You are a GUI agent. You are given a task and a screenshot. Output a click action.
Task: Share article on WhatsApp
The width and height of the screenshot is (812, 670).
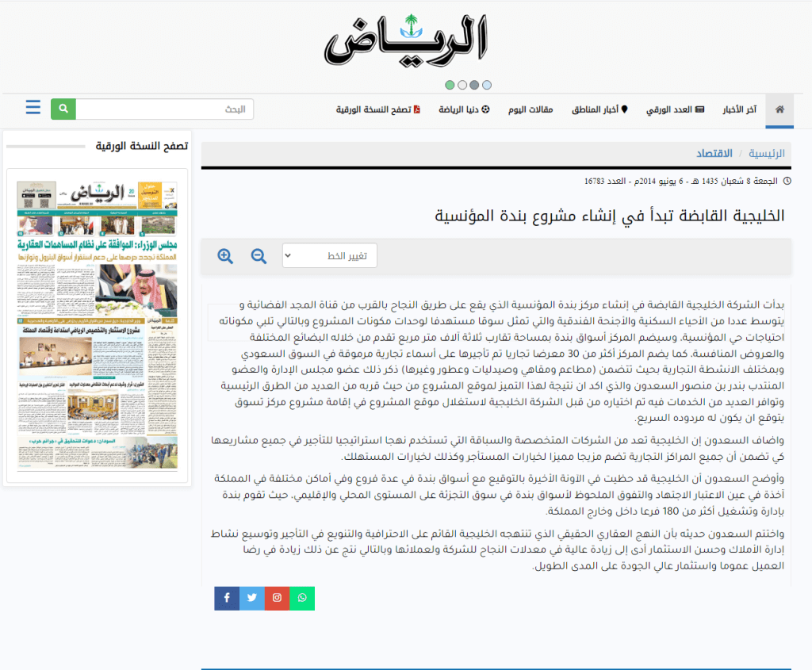pyautogui.click(x=302, y=598)
